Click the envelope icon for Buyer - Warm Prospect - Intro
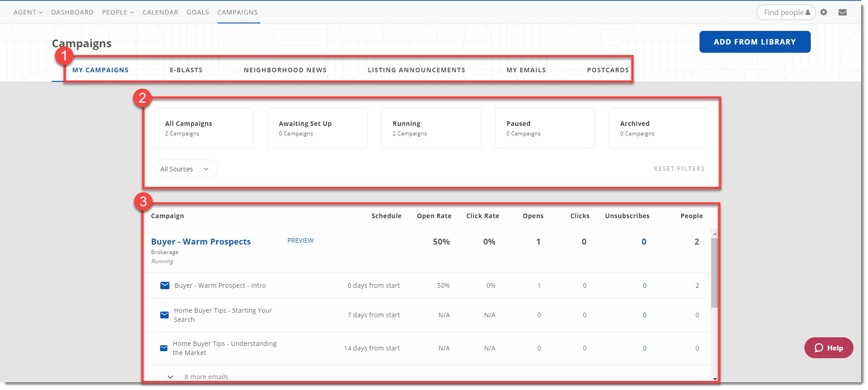The height and width of the screenshot is (390, 868). point(165,285)
